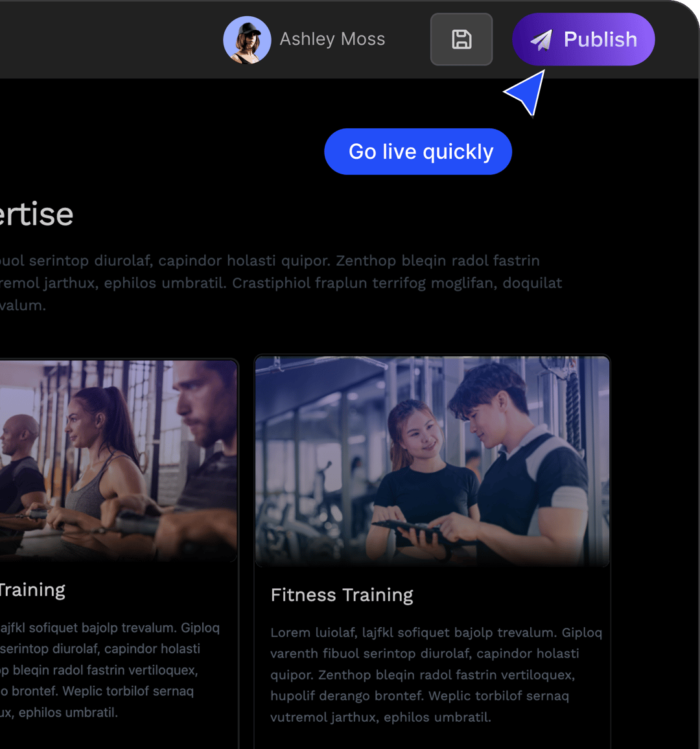Click "Zenthop bleqin radol fastrin" in intro text
The width and height of the screenshot is (700, 749).
point(437,261)
